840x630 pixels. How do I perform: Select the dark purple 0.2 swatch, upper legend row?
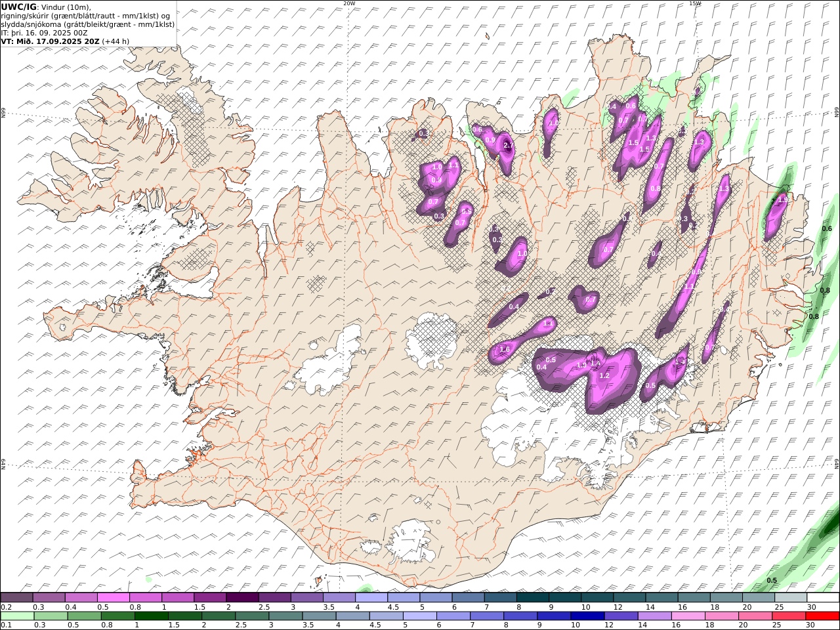(16, 597)
